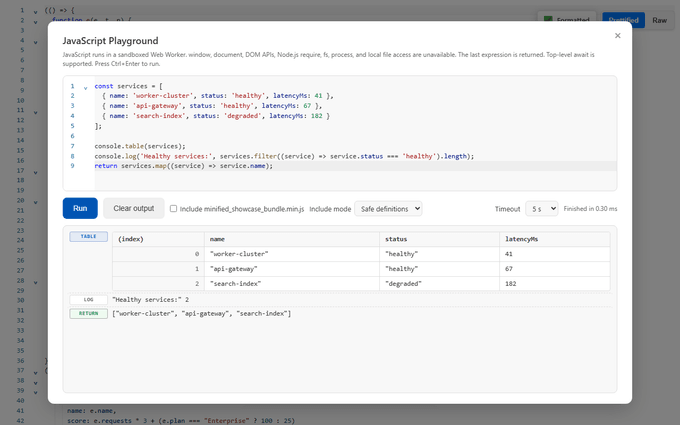Click the JavaScript Playground title
Viewport: 680px width, 425px height.
(x=110, y=41)
